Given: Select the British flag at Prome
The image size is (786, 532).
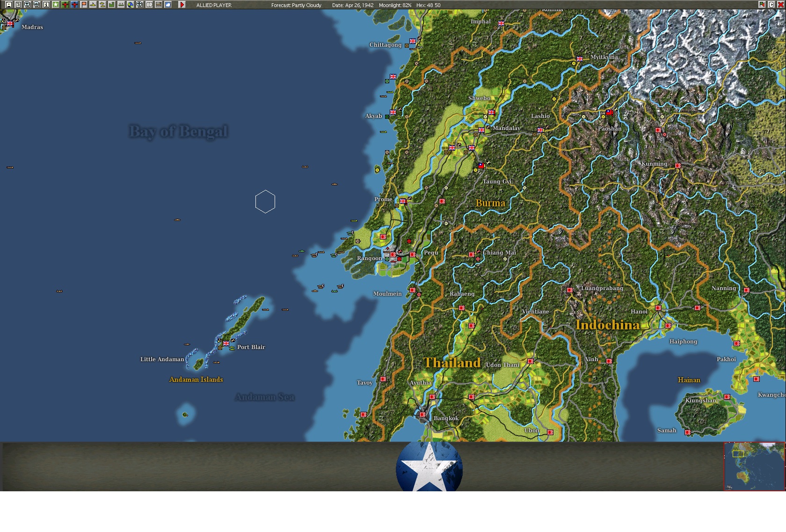Looking at the screenshot, I should [x=403, y=201].
